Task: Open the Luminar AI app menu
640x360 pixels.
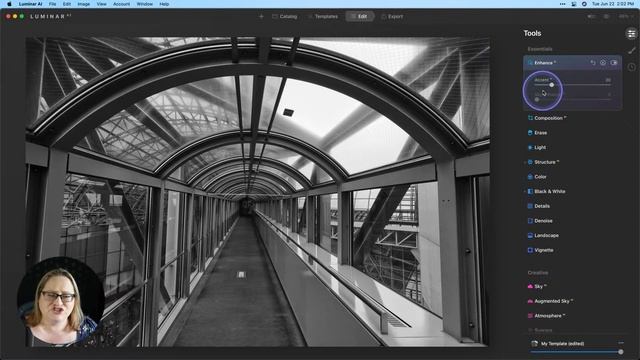Action: pyautogui.click(x=30, y=4)
